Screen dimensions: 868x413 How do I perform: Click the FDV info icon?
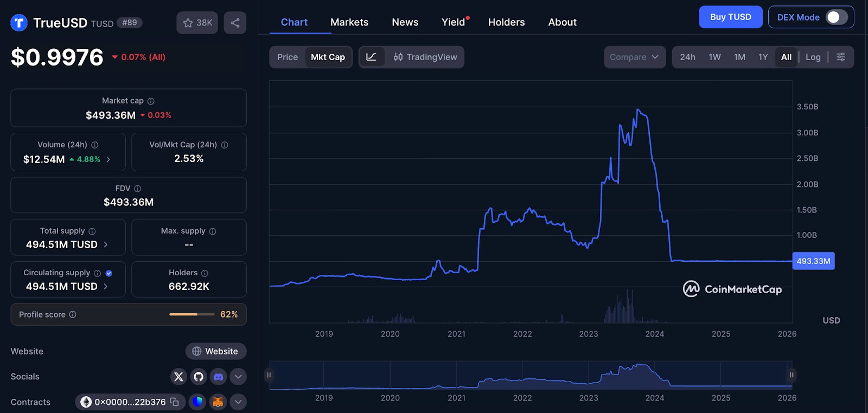click(x=137, y=189)
